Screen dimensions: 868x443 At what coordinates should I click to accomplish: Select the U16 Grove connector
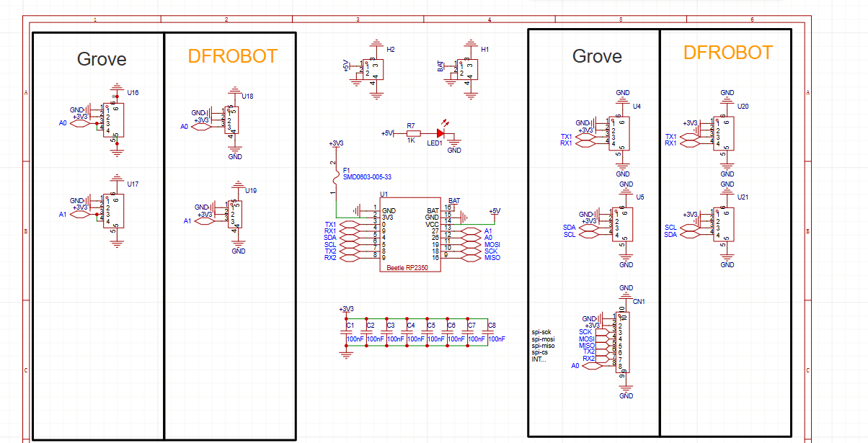point(115,120)
